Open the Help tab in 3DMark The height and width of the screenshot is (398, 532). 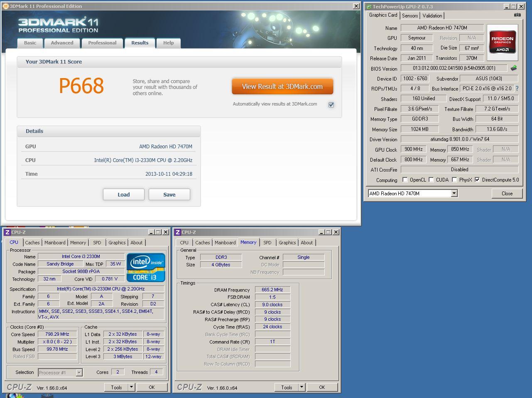pyautogui.click(x=168, y=43)
